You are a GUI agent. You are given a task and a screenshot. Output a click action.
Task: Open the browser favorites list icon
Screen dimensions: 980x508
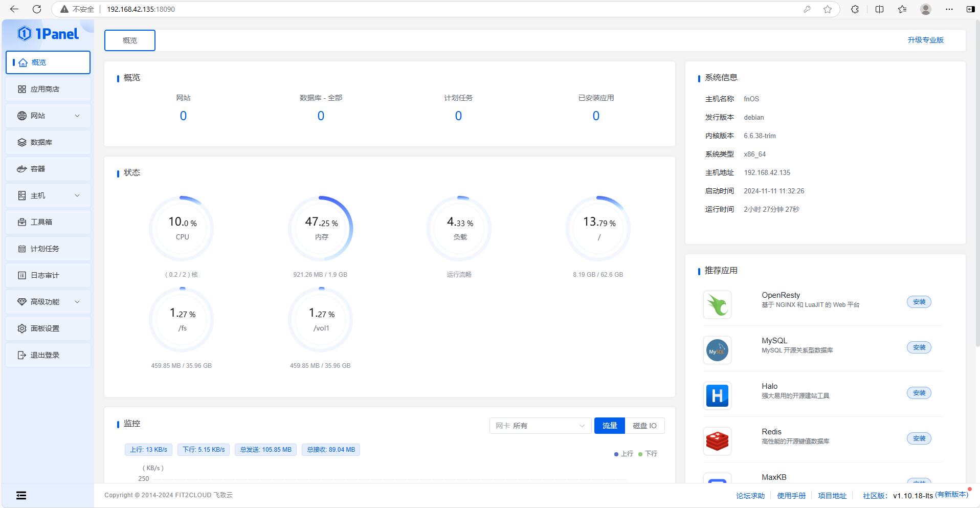pyautogui.click(x=902, y=9)
